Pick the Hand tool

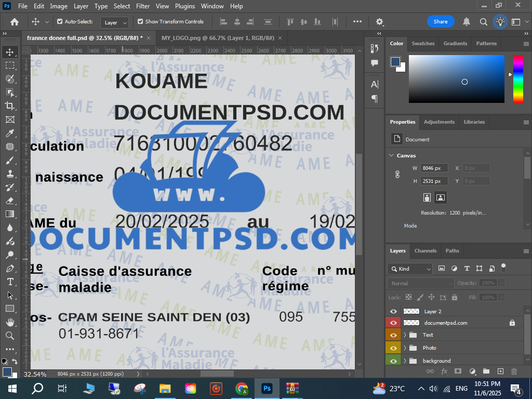click(10, 322)
